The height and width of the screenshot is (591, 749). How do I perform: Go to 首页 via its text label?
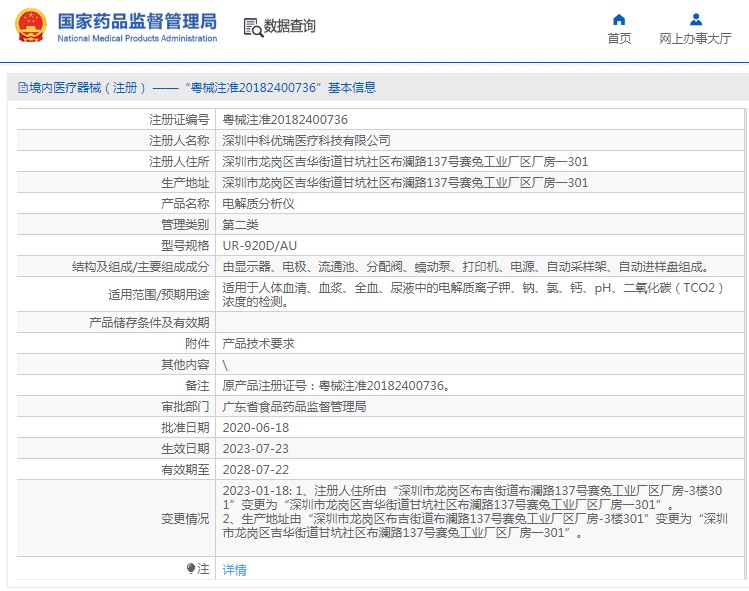tap(619, 39)
